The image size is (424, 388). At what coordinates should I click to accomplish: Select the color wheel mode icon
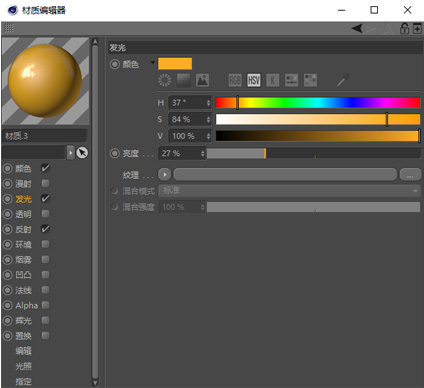(164, 80)
